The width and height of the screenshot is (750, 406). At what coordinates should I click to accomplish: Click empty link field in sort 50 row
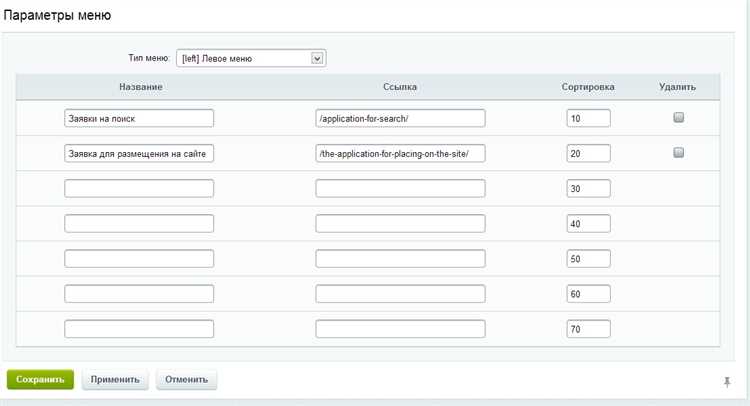pos(400,259)
